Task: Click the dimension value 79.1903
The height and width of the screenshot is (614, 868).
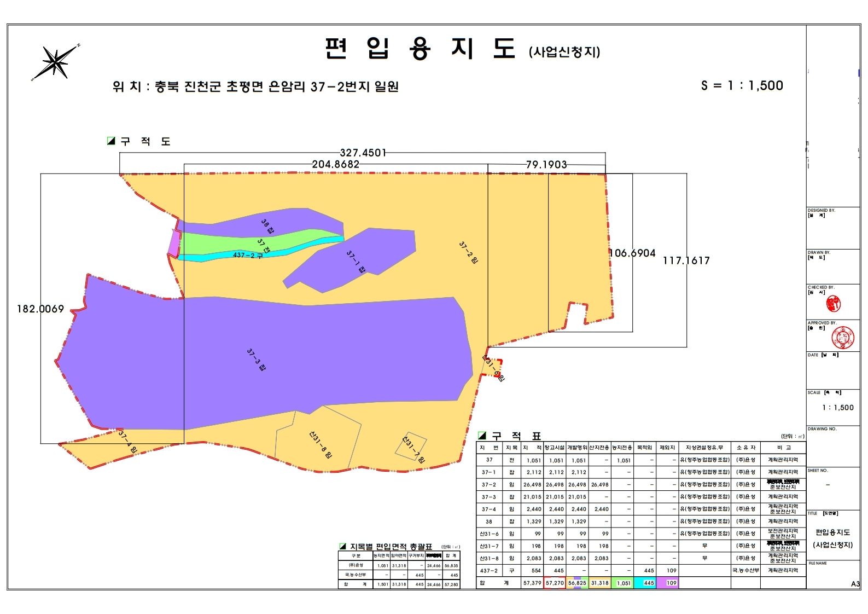Action: click(x=546, y=164)
